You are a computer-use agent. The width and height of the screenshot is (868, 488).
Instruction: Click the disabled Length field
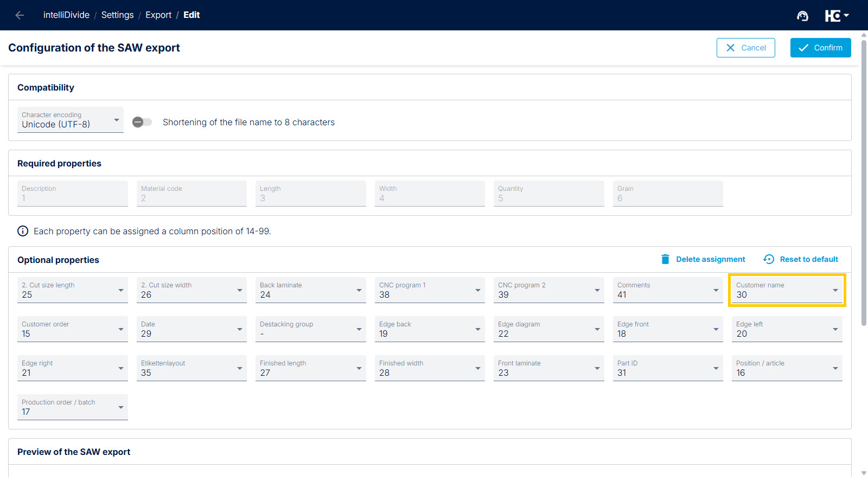pos(311,194)
